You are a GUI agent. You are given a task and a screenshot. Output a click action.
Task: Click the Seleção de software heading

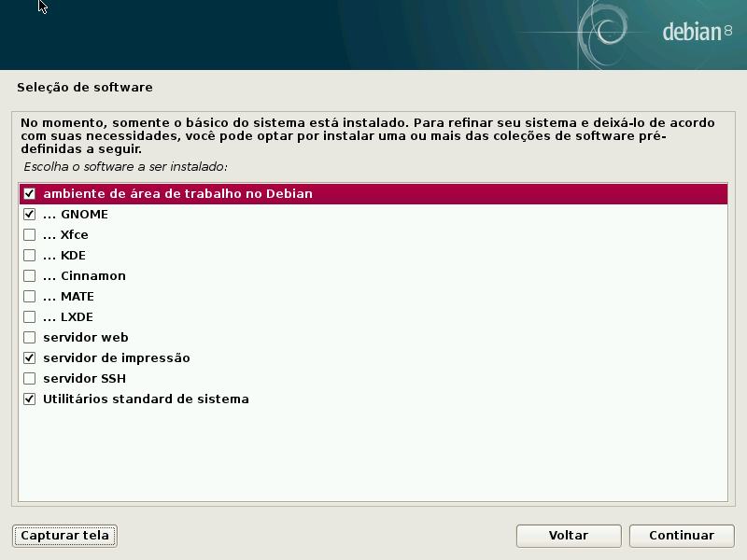pos(84,88)
